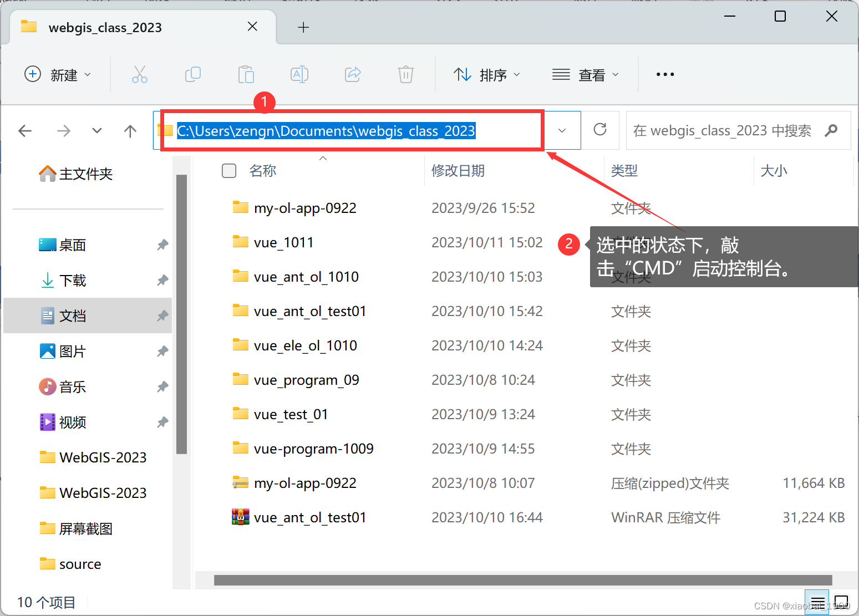859x616 pixels.
Task: Click the Share icon in toolbar
Action: [x=353, y=74]
